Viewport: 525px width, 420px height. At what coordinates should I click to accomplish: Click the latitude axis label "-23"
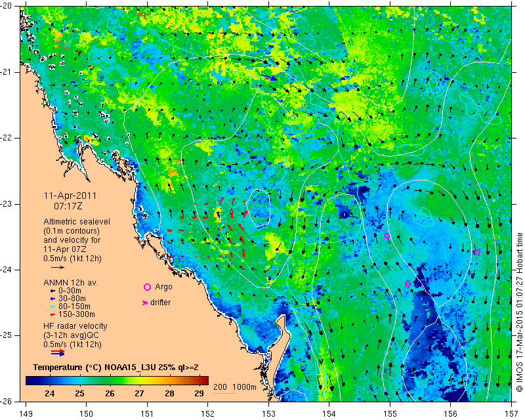tap(7, 204)
